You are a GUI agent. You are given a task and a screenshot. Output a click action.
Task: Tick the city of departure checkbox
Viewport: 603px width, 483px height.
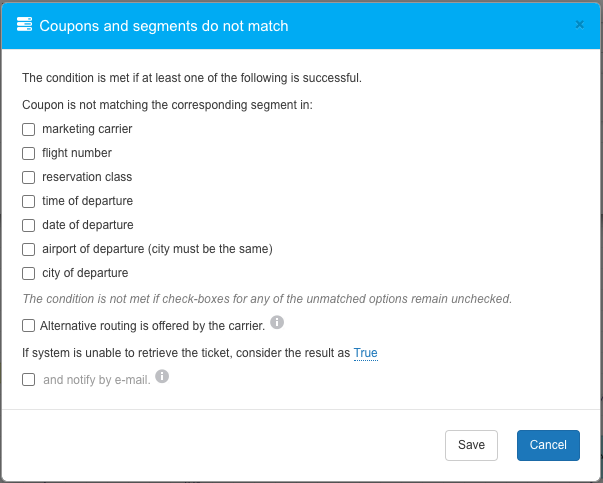[x=29, y=273]
